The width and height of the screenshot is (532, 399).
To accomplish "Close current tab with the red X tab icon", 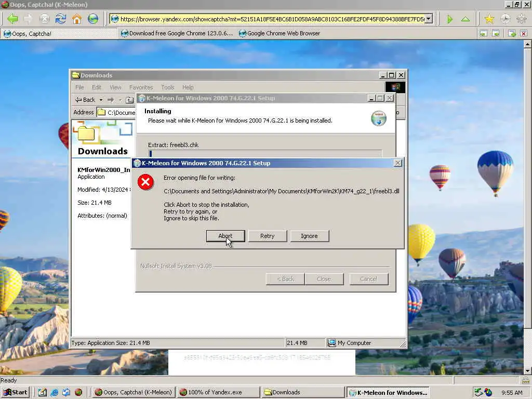I will click(x=524, y=33).
